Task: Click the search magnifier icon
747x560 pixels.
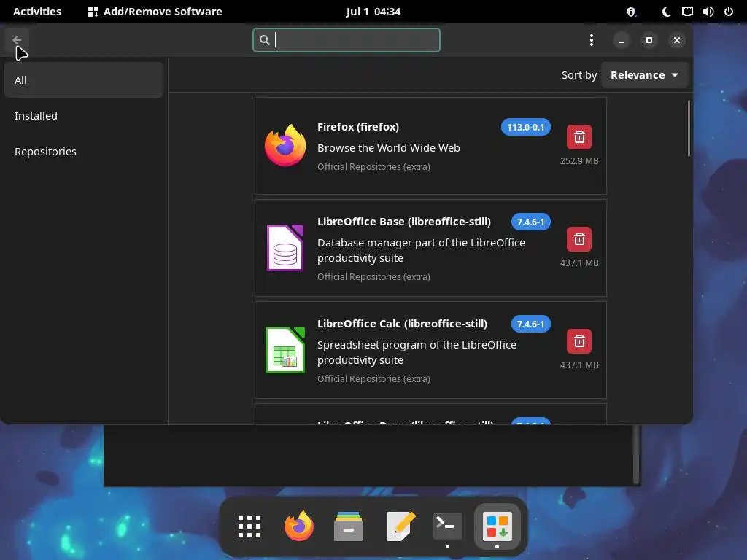Action: pyautogui.click(x=264, y=40)
